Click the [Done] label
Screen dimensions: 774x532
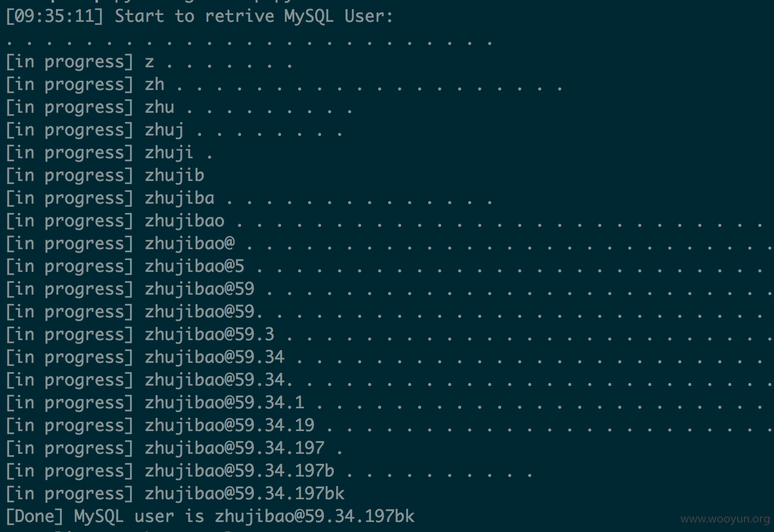(35, 517)
